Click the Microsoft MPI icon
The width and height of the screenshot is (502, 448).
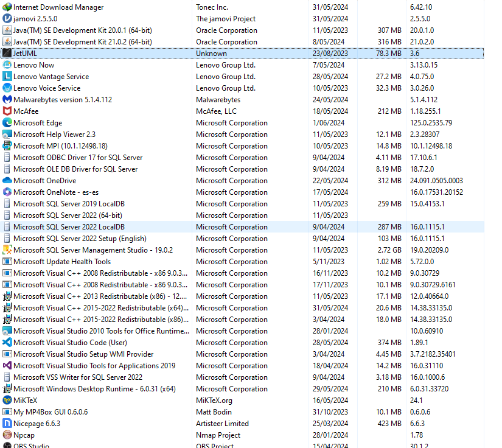(7, 145)
